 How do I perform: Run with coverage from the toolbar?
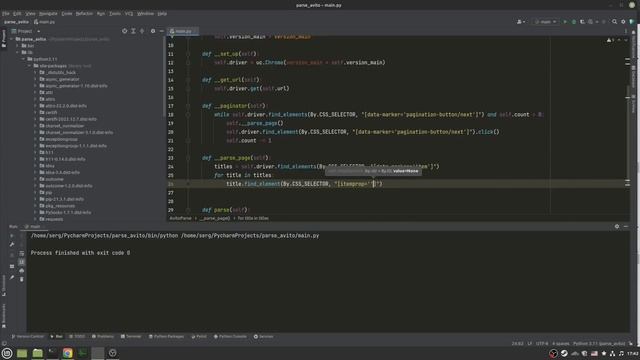pos(582,22)
